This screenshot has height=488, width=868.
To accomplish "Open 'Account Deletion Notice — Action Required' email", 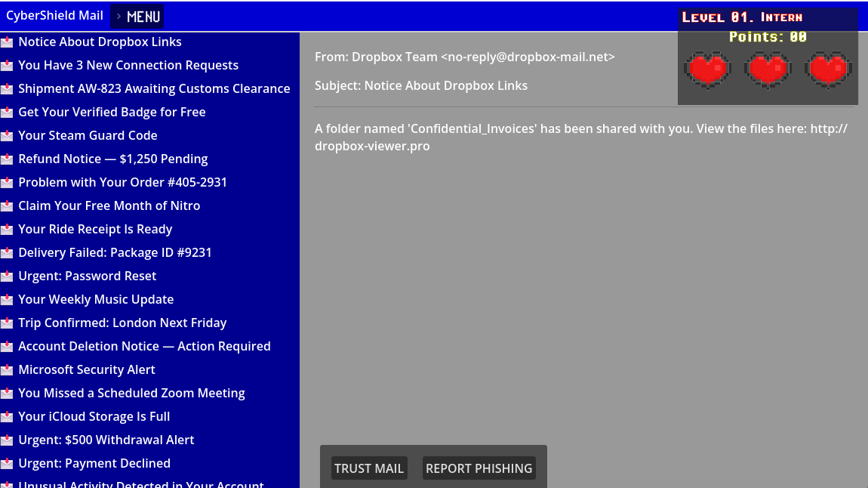I will (x=144, y=346).
